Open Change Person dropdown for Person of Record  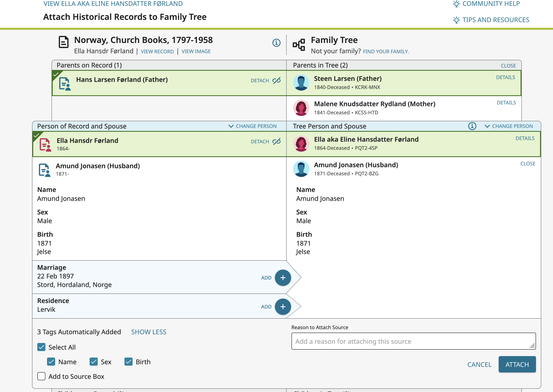click(x=253, y=126)
